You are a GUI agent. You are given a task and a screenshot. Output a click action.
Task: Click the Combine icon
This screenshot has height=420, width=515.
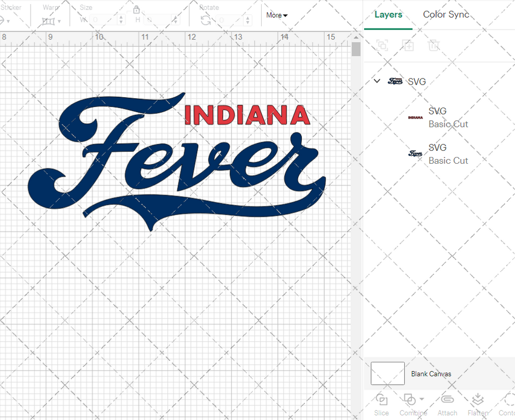click(410, 400)
